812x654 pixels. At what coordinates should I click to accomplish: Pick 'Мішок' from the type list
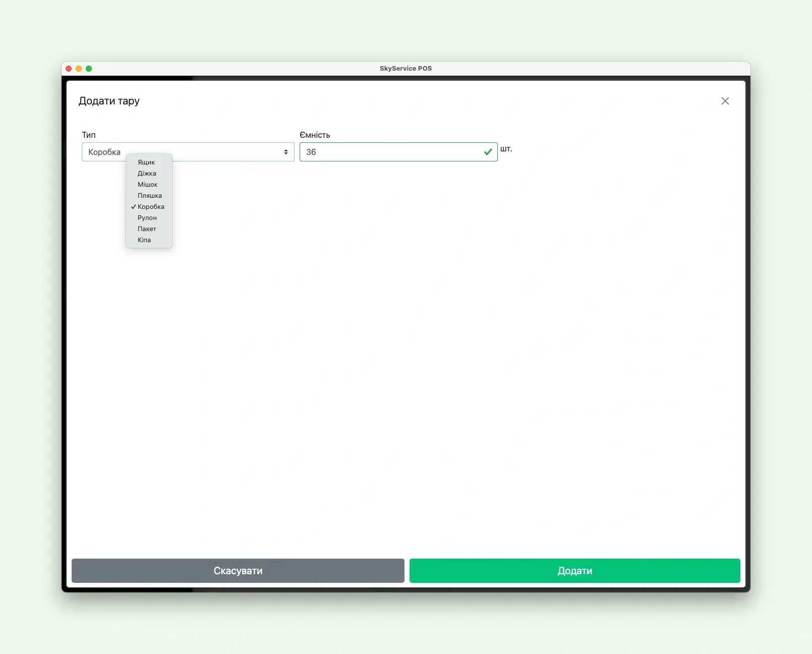[149, 184]
